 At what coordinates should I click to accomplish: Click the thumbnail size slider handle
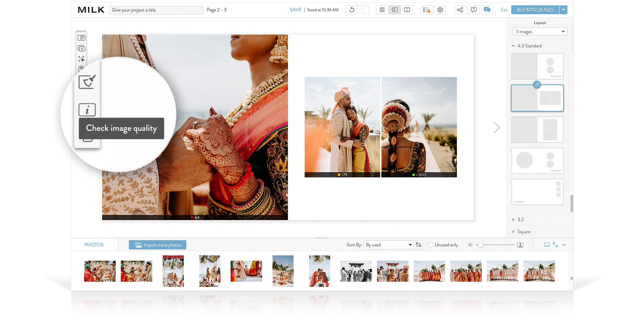(x=480, y=245)
